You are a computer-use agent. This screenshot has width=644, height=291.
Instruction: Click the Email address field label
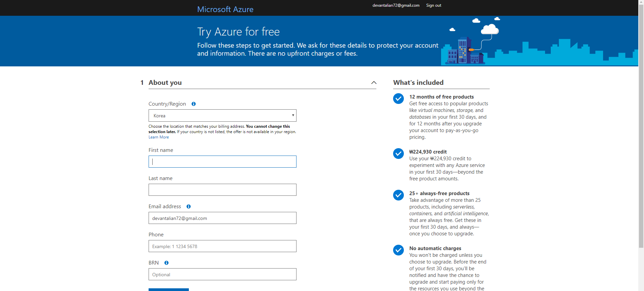tap(165, 207)
